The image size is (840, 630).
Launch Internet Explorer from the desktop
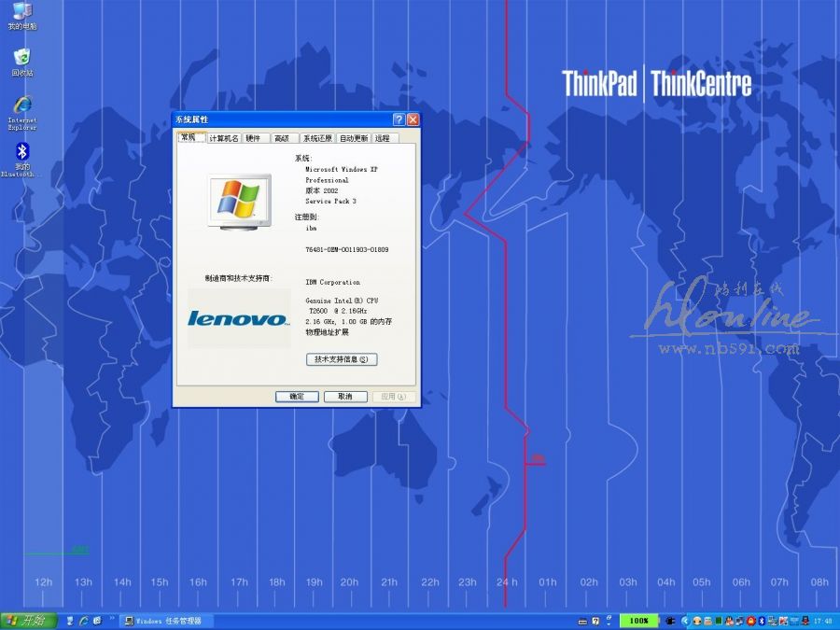21,106
